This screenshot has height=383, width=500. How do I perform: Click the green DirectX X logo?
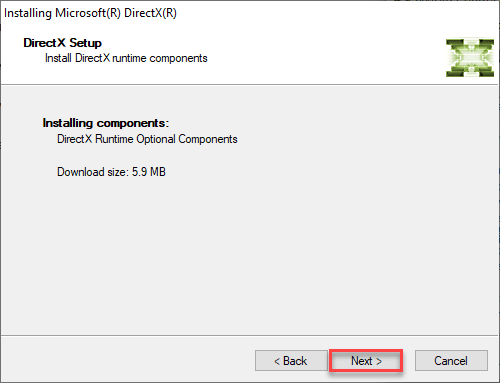pos(470,58)
